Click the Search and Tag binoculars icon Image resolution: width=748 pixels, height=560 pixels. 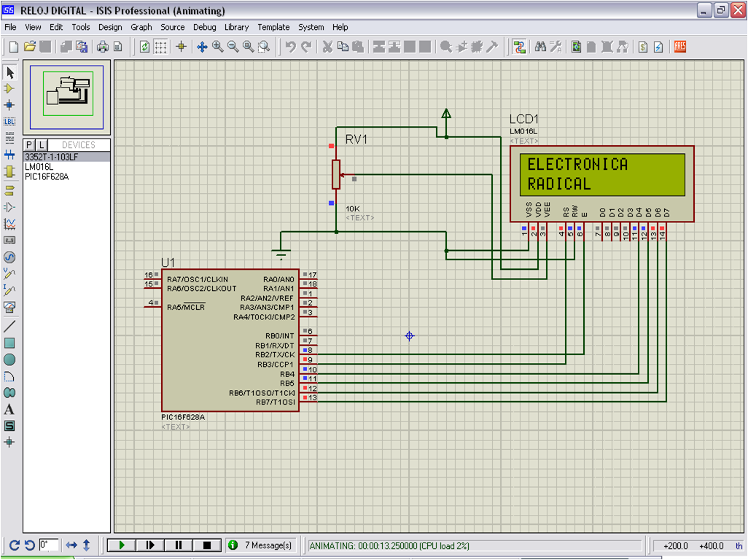click(540, 47)
